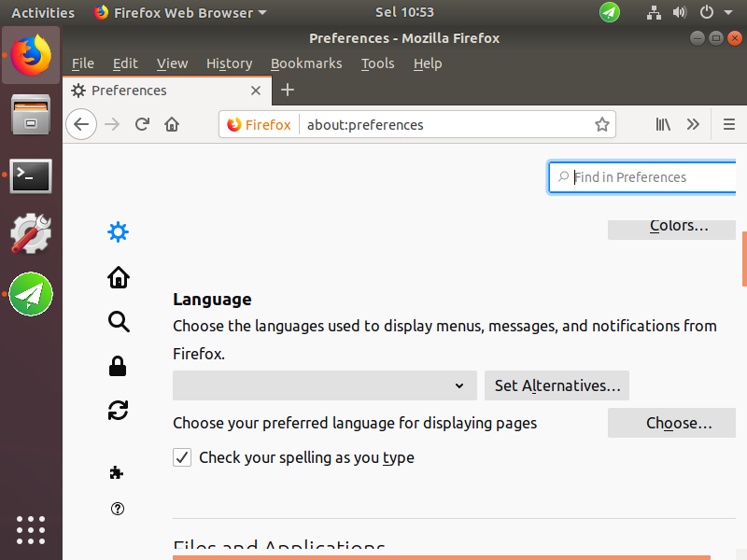This screenshot has height=560, width=747.
Task: Open the system power menu arrow
Action: pos(728,12)
